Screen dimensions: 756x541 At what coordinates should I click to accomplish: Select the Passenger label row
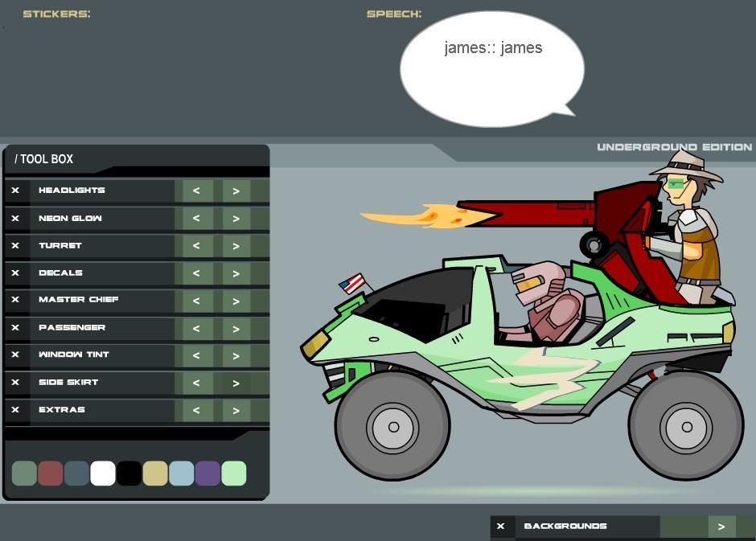tap(72, 328)
